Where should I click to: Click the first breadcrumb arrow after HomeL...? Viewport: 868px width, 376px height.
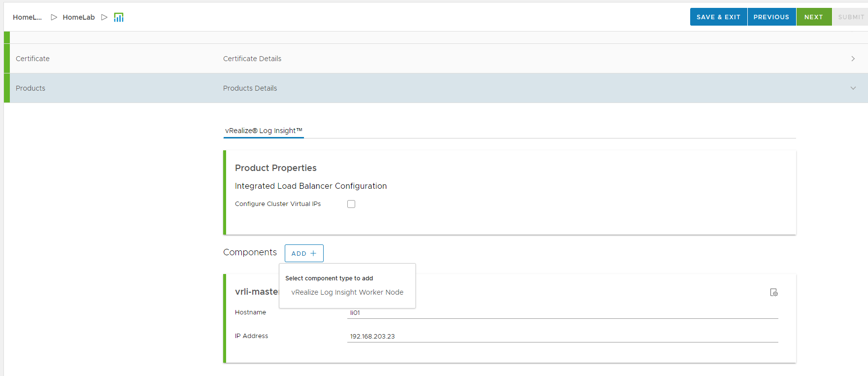(x=54, y=17)
